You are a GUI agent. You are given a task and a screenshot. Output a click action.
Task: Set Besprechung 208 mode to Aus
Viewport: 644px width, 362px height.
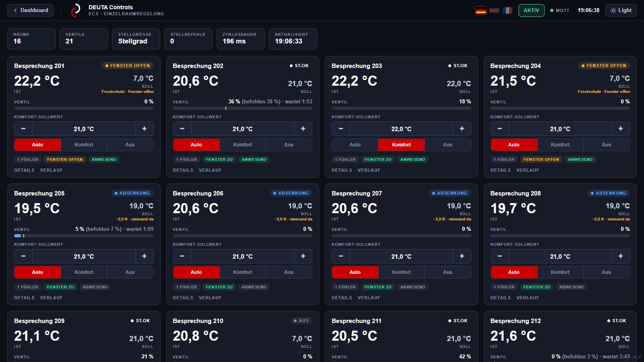pyautogui.click(x=607, y=272)
